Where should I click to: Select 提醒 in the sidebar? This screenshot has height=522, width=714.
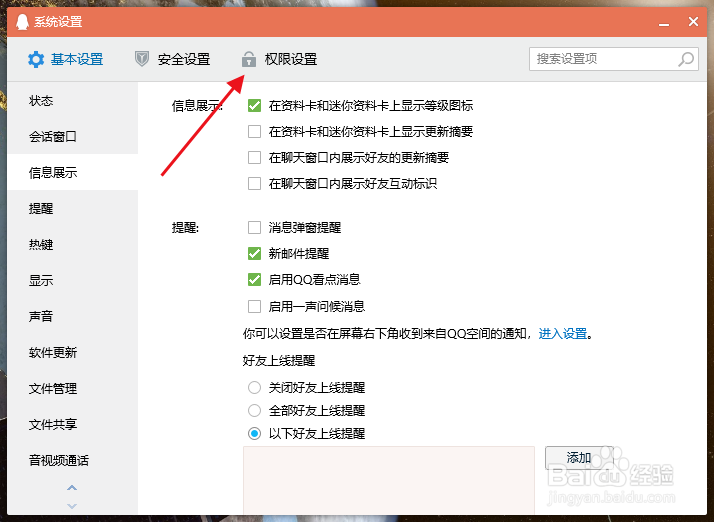pyautogui.click(x=72, y=208)
